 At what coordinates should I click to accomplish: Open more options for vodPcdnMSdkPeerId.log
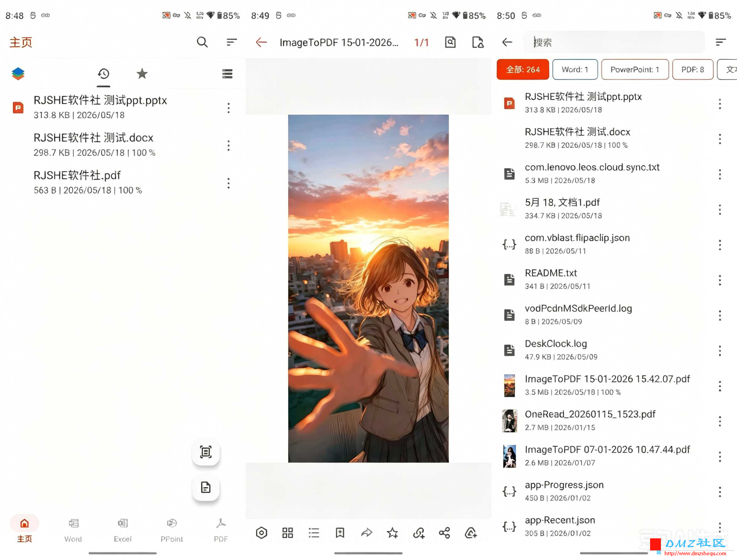click(720, 316)
